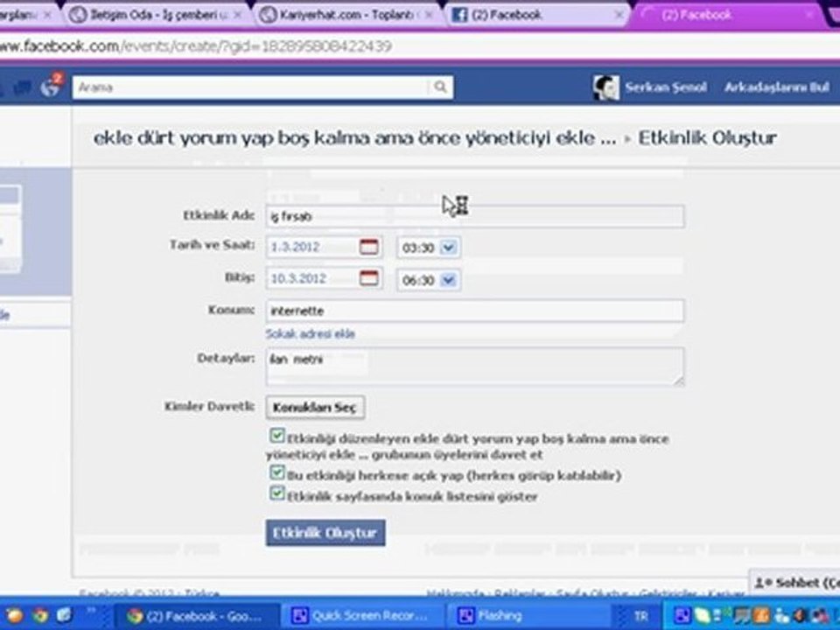840x630 pixels.
Task: Toggle 'Bu etkinliği herkese açık yap' checkbox
Action: click(x=277, y=472)
